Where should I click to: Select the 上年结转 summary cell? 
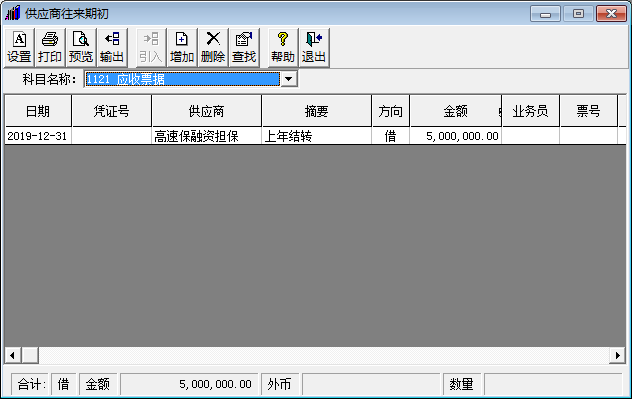tap(317, 136)
